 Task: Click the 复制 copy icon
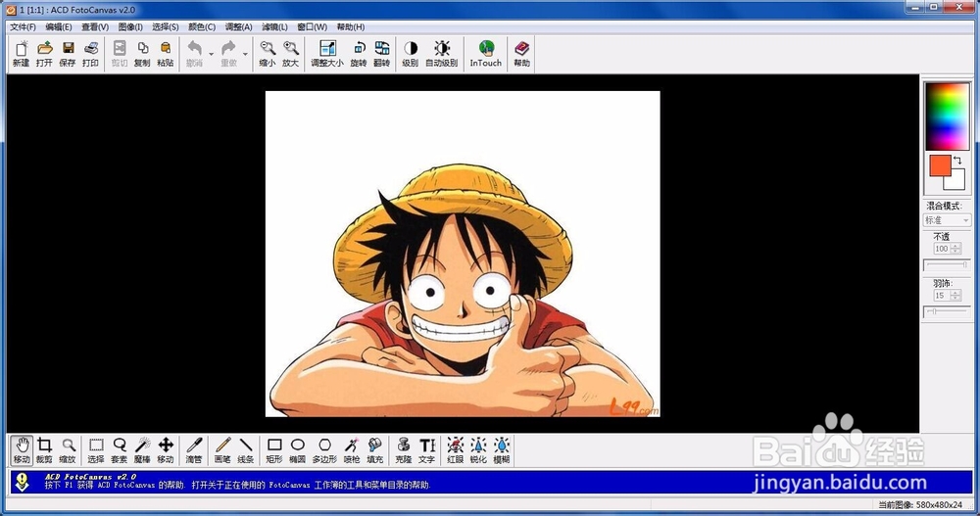pyautogui.click(x=142, y=54)
